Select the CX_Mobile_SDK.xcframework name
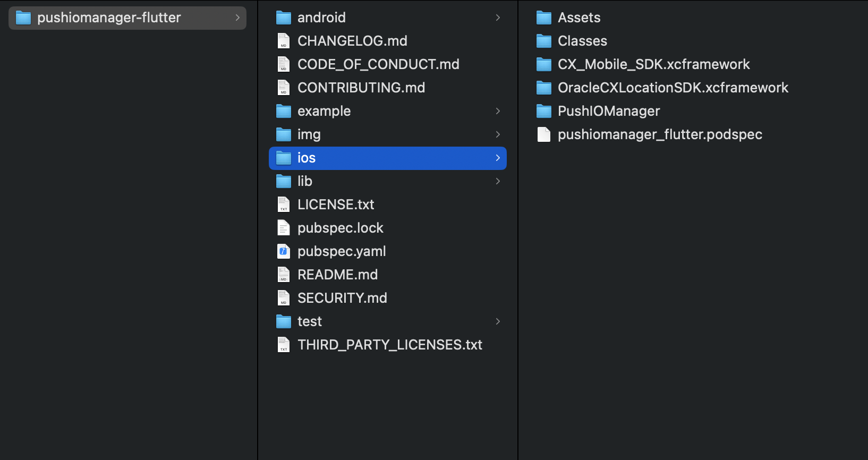The height and width of the screenshot is (460, 868). pos(653,64)
